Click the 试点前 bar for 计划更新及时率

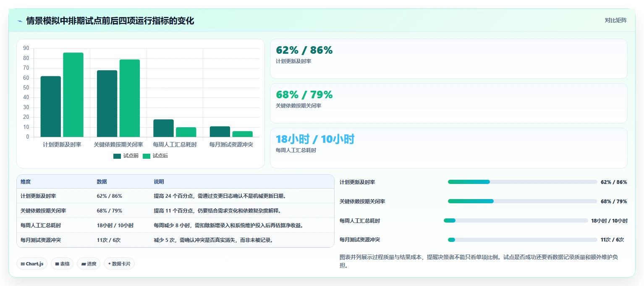click(x=51, y=107)
